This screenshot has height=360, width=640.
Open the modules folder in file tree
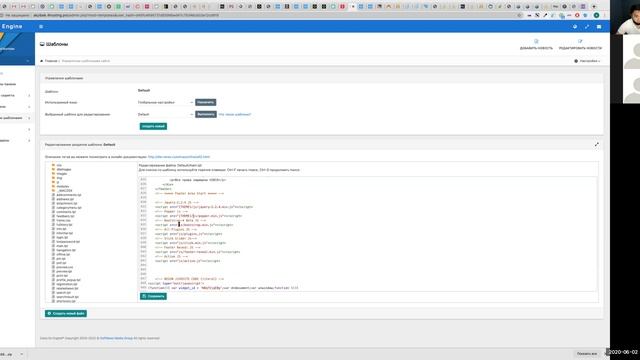(x=62, y=186)
